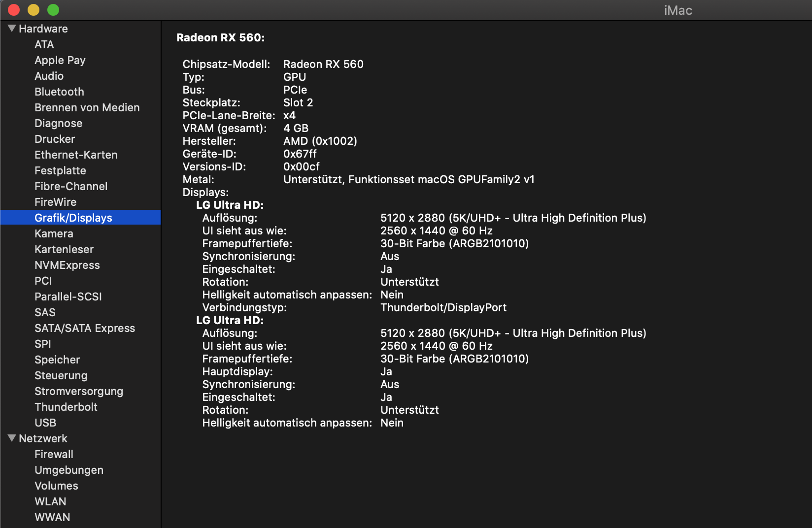
Task: Click the Verbindungstyp value Thunderbolt/DisplayPort
Action: click(x=443, y=307)
